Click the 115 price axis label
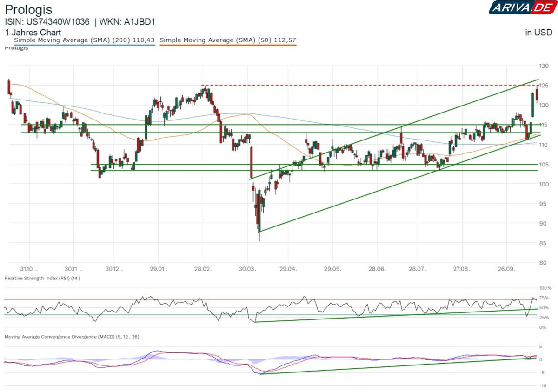Screen dimensions: 558x392 [544, 125]
